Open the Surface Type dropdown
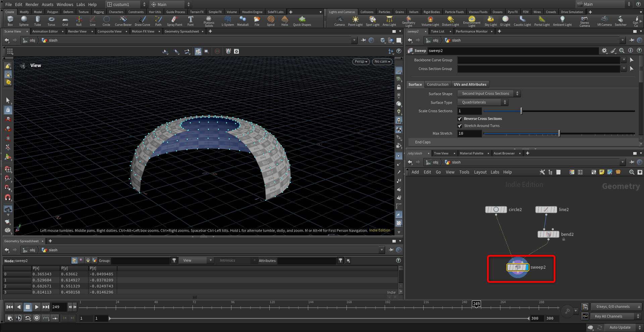The image size is (644, 332). coord(483,103)
